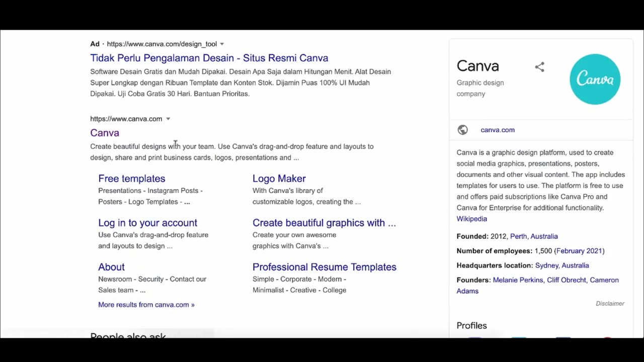644x362 pixels.
Task: Open the Free templates sitelink
Action: pyautogui.click(x=132, y=178)
